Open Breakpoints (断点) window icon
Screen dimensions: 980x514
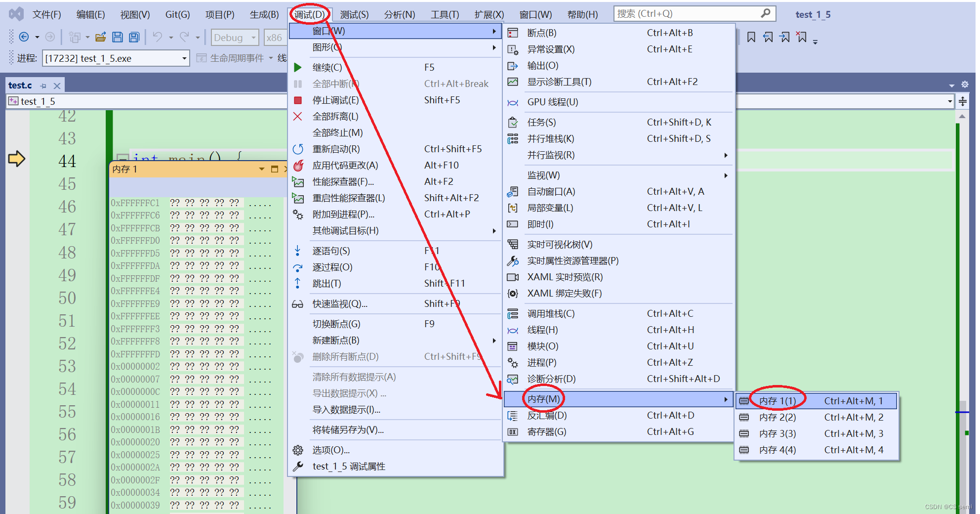point(513,33)
